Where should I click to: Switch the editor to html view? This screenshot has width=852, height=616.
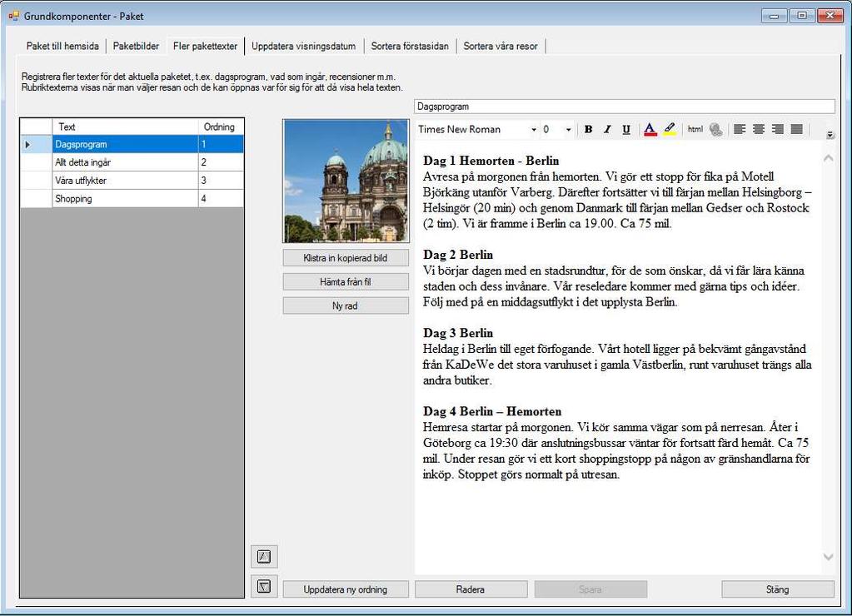point(695,129)
